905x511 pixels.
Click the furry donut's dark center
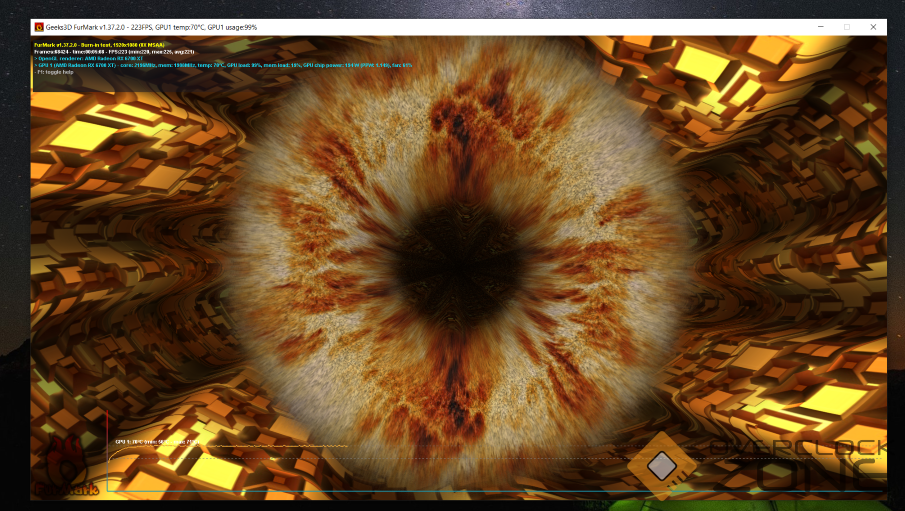459,267
